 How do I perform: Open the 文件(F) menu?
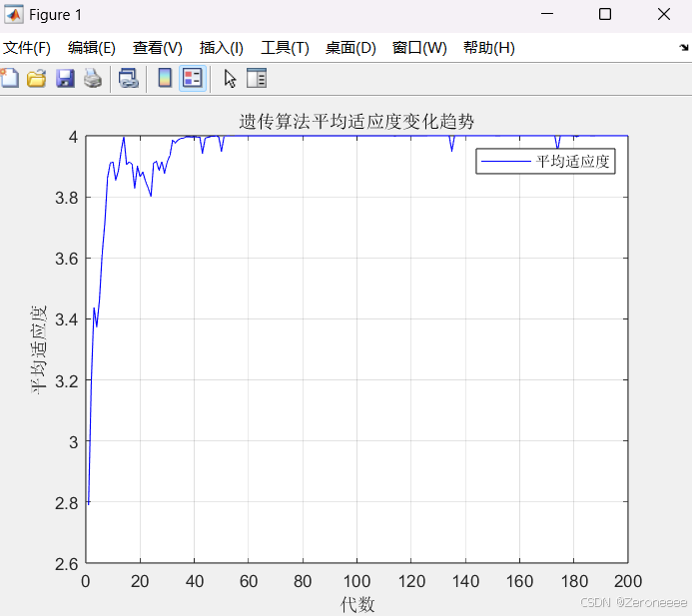point(27,48)
